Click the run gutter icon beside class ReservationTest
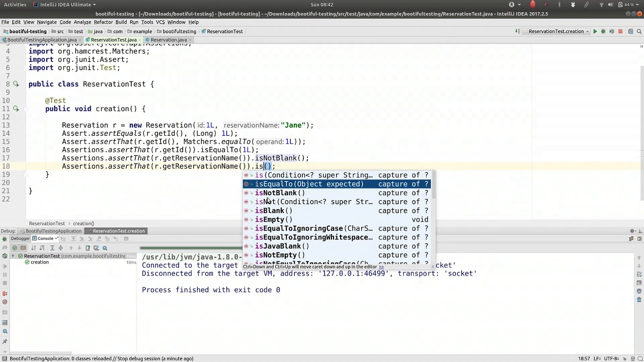The height and width of the screenshot is (362, 644). click(16, 84)
